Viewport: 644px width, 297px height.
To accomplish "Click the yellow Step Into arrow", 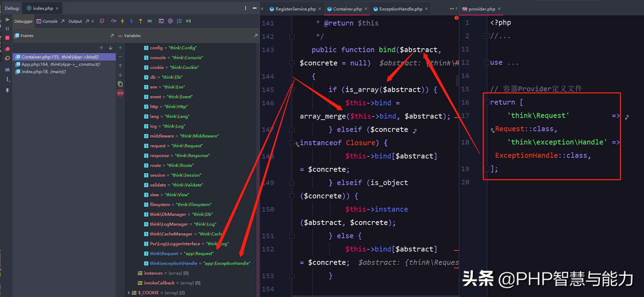I will point(122,21).
